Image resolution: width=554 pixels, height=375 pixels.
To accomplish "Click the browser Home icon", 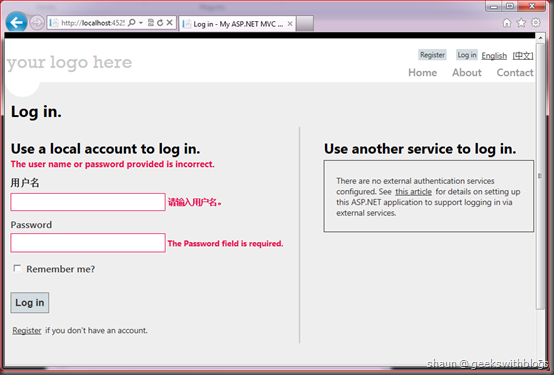I will (x=507, y=23).
